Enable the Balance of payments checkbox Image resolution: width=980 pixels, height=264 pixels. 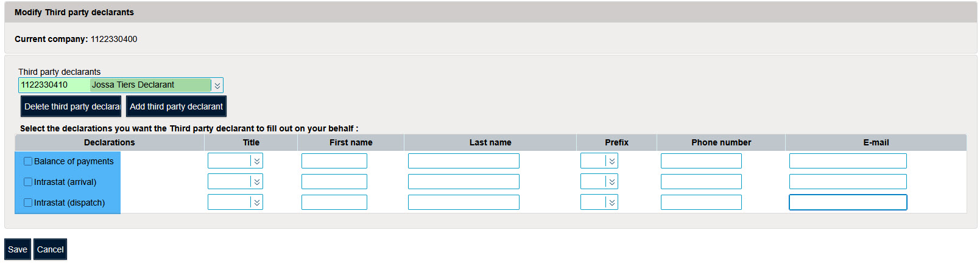click(28, 161)
